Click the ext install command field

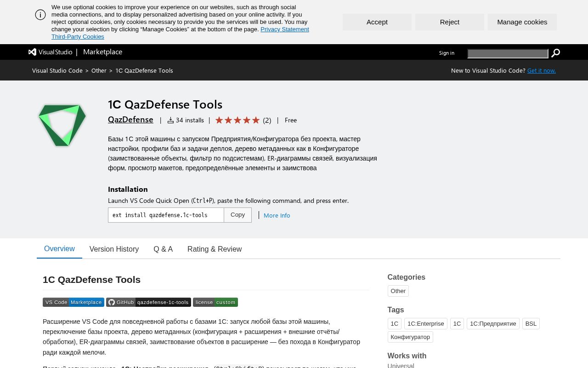[166, 215]
